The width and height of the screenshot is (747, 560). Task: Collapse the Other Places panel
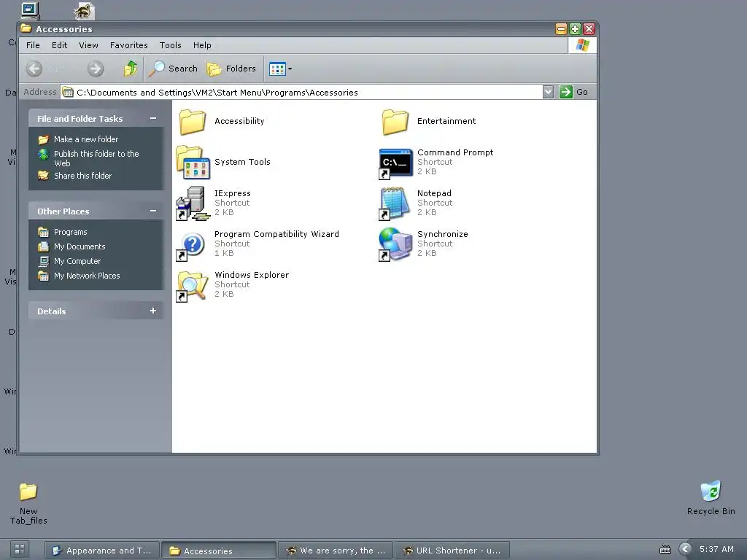153,211
